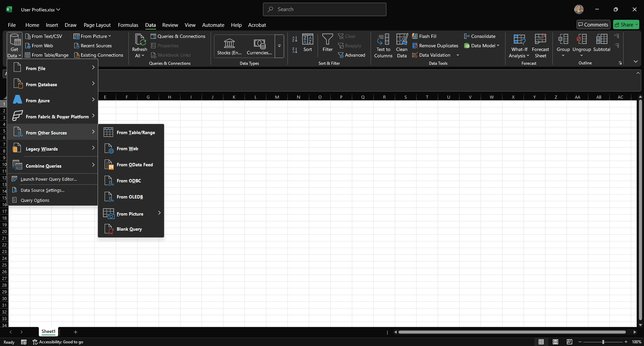The image size is (644, 346).
Task: Switch to Normal view
Action: pos(541,342)
